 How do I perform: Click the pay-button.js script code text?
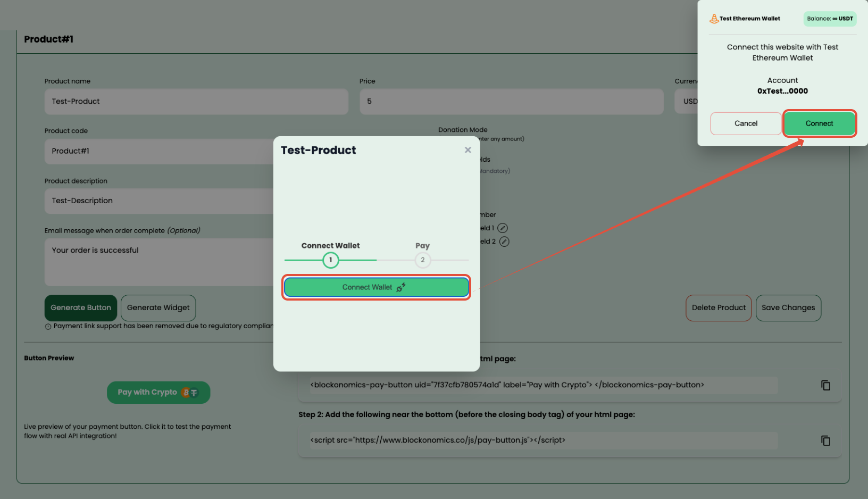pos(438,440)
